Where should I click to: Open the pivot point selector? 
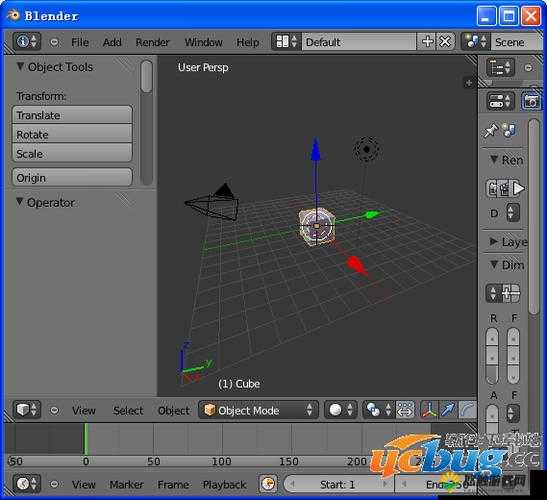[379, 410]
